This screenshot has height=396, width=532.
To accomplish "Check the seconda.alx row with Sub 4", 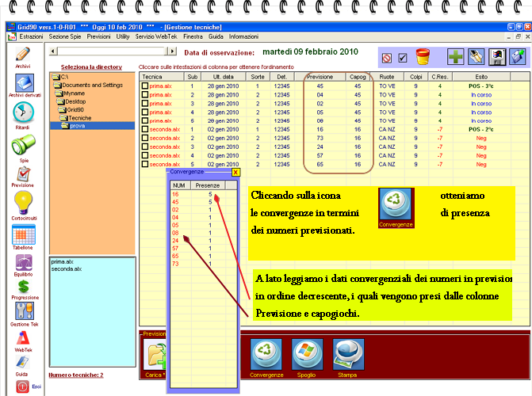I will tap(145, 155).
